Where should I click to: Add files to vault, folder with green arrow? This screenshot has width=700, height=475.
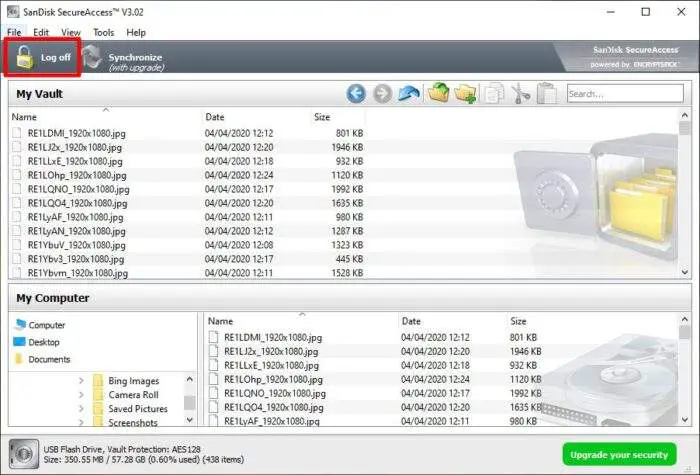tap(438, 93)
